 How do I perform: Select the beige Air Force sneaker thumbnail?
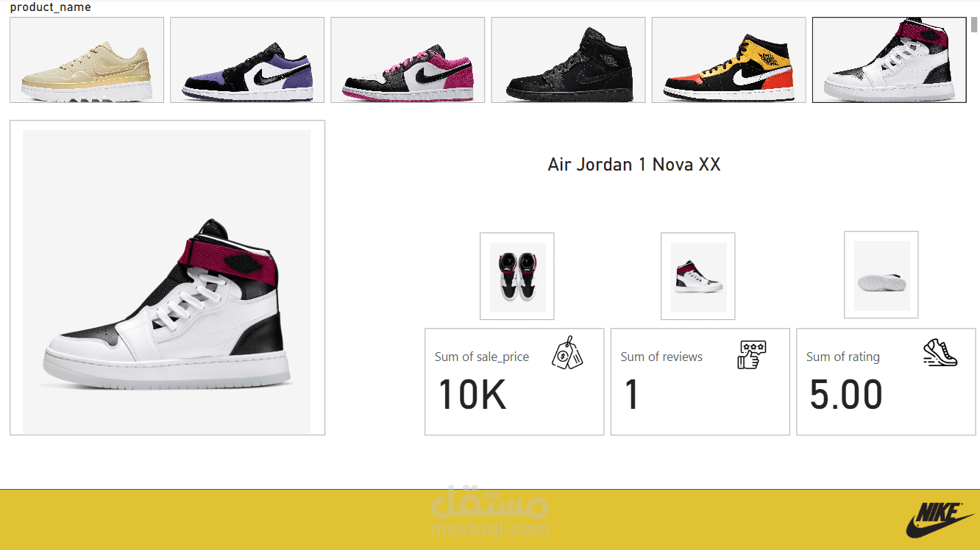(x=87, y=60)
